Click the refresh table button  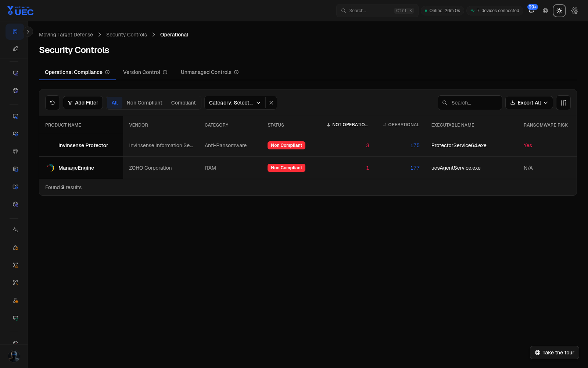pyautogui.click(x=53, y=103)
